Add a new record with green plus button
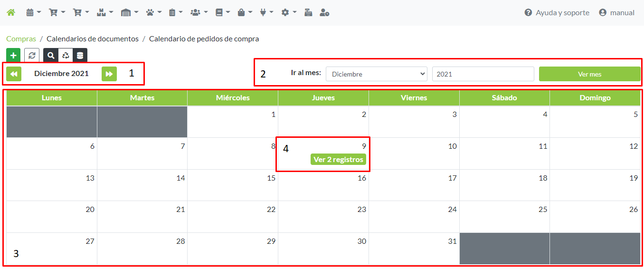The image size is (644, 269). [13, 56]
